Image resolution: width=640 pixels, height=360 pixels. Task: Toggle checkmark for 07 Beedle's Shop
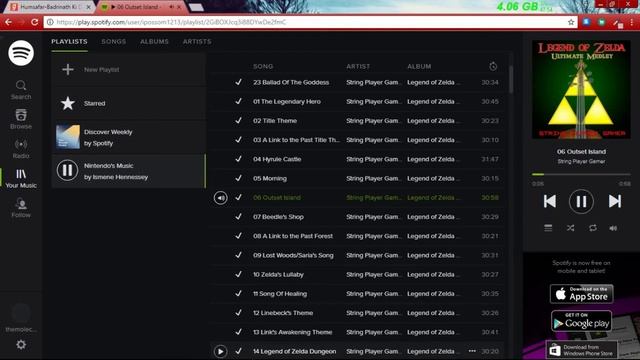click(x=238, y=216)
